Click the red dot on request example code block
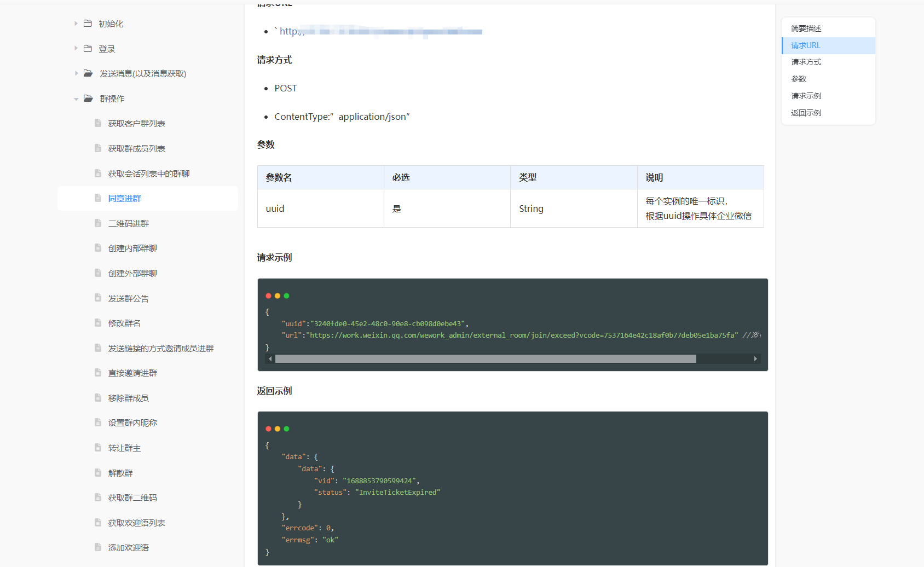 click(x=268, y=296)
